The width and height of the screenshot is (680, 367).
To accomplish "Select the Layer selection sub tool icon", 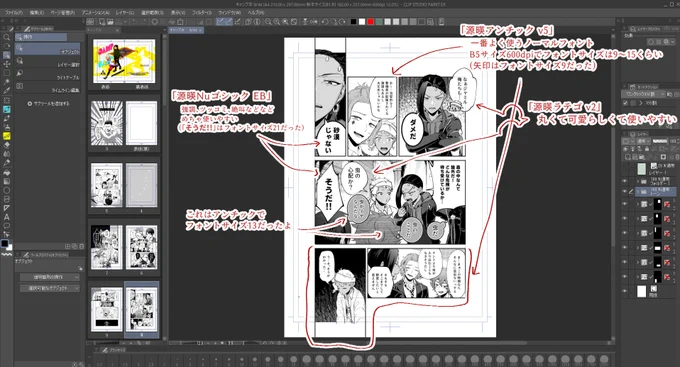I will click(20, 61).
